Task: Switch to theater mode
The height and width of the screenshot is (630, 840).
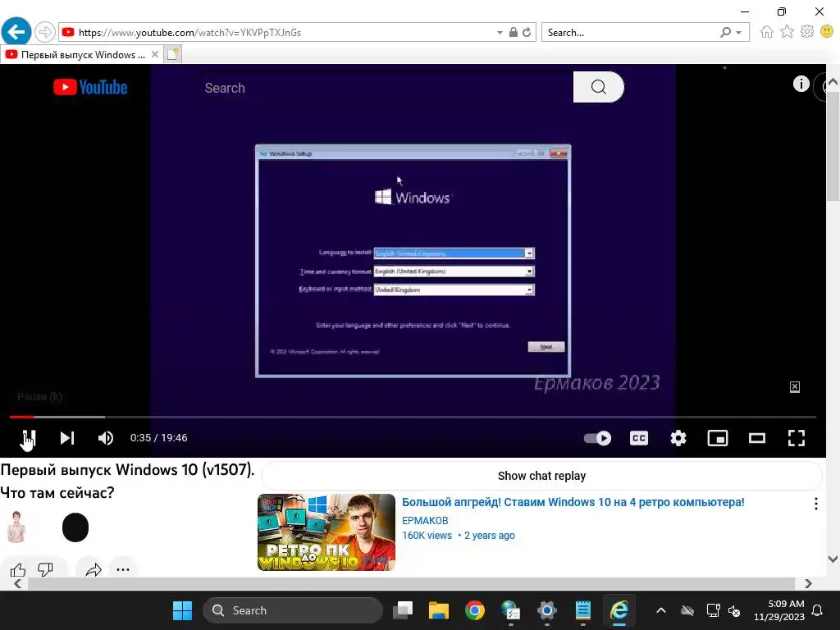Action: 757,438
